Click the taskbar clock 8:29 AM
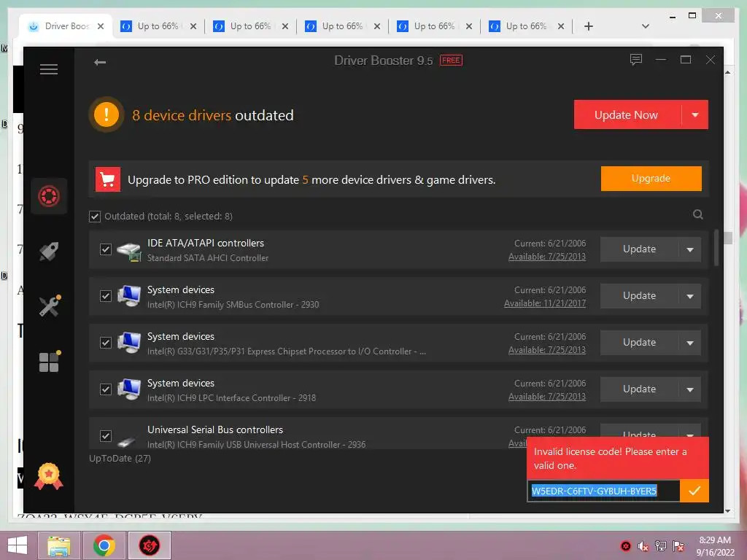This screenshot has width=747, height=560. tap(715, 540)
